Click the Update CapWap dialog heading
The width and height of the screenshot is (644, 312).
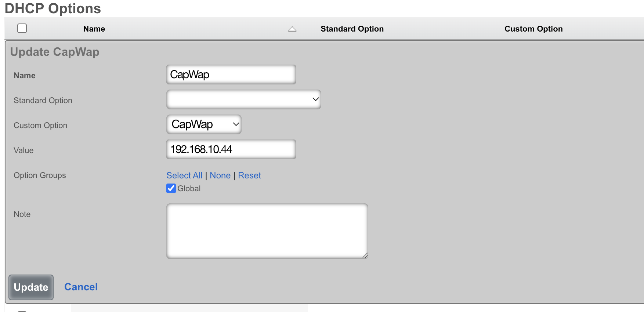coord(55,52)
